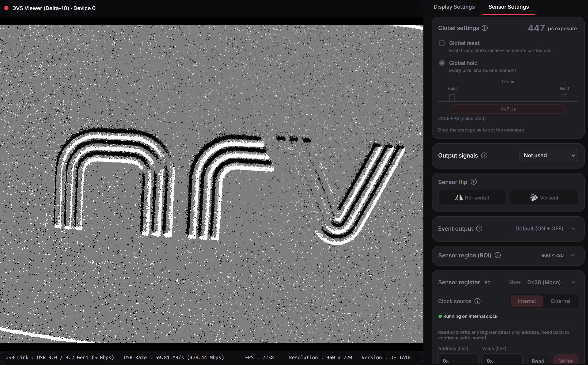Click the Running on internal clock text
This screenshot has width=588, height=365.
pos(470,316)
